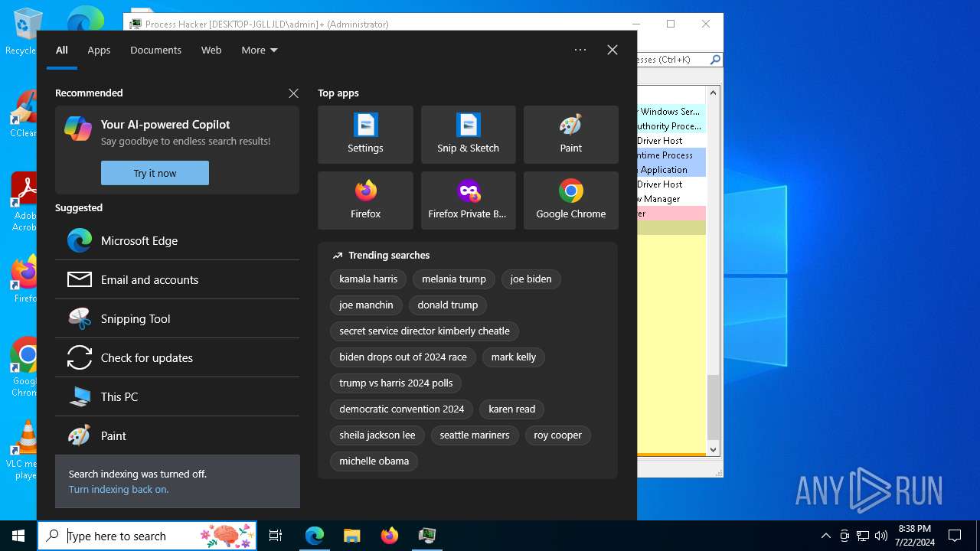Click Process Hacker vertical scrollbar thumb
The height and width of the screenshot is (551, 980).
coord(714,407)
